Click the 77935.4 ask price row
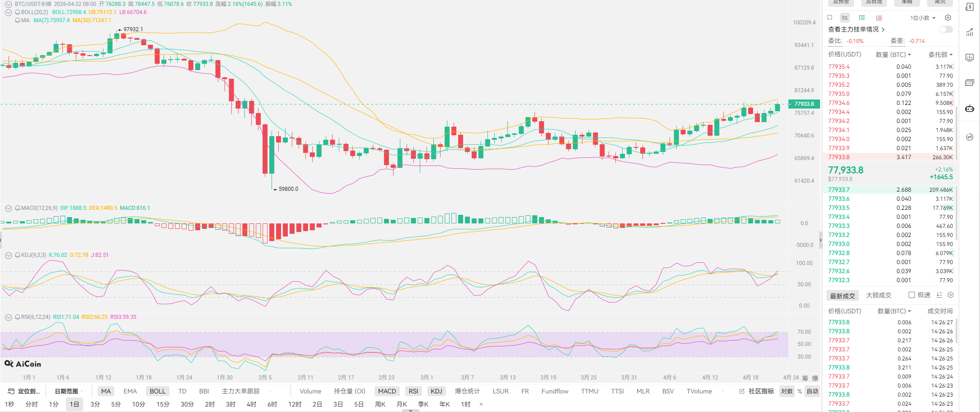Viewport: 980px width, 412px height. [839, 66]
